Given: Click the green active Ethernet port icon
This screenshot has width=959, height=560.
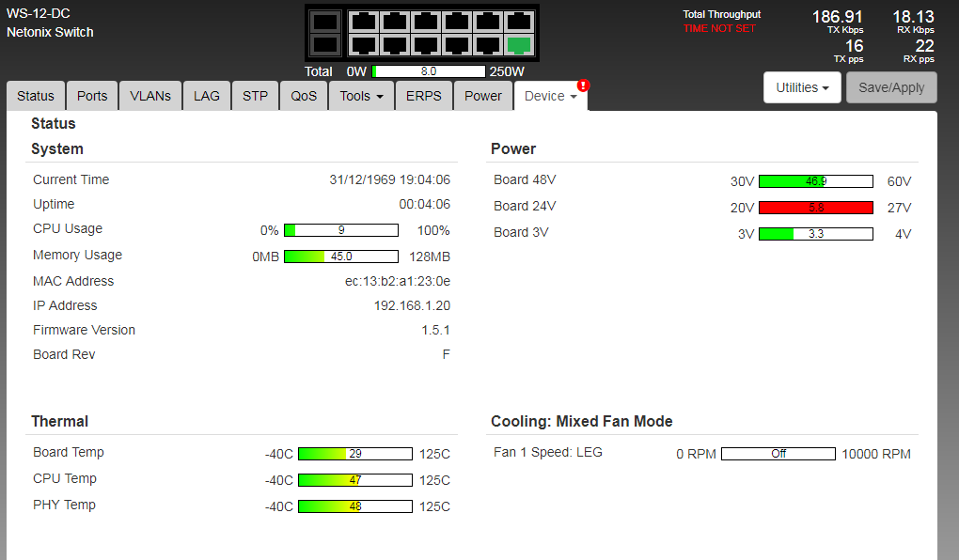Looking at the screenshot, I should coord(517,44).
